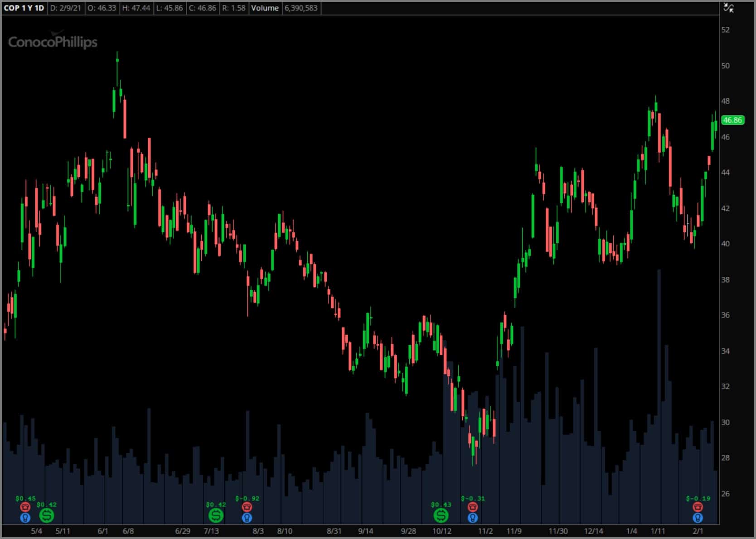
Task: Click the 11/9 date axis label
Action: (x=514, y=531)
